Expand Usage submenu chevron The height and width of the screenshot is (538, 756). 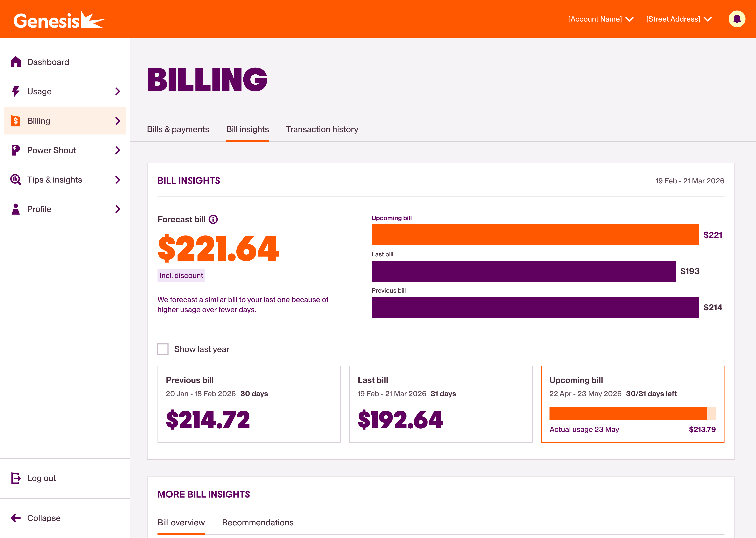coord(117,91)
